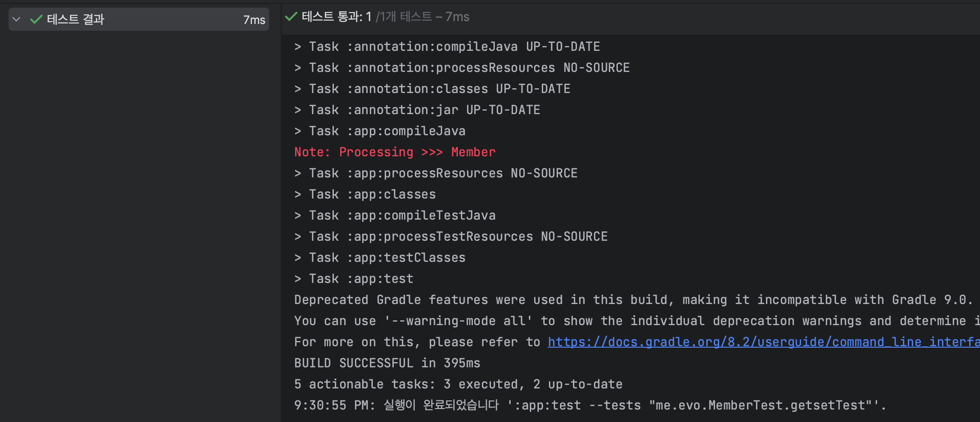980x422 pixels.
Task: Click the 9:30:55 PM 실행이 완료되었습니다 line
Action: pos(590,405)
